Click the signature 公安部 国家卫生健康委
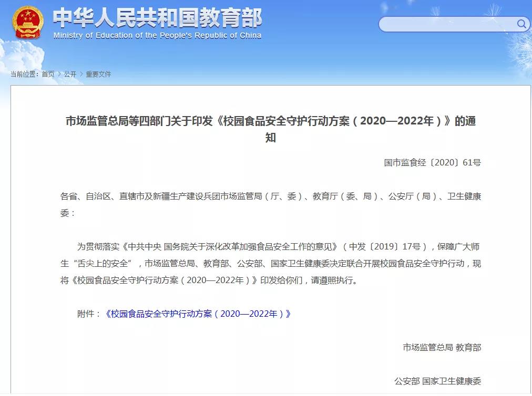 (x=438, y=381)
